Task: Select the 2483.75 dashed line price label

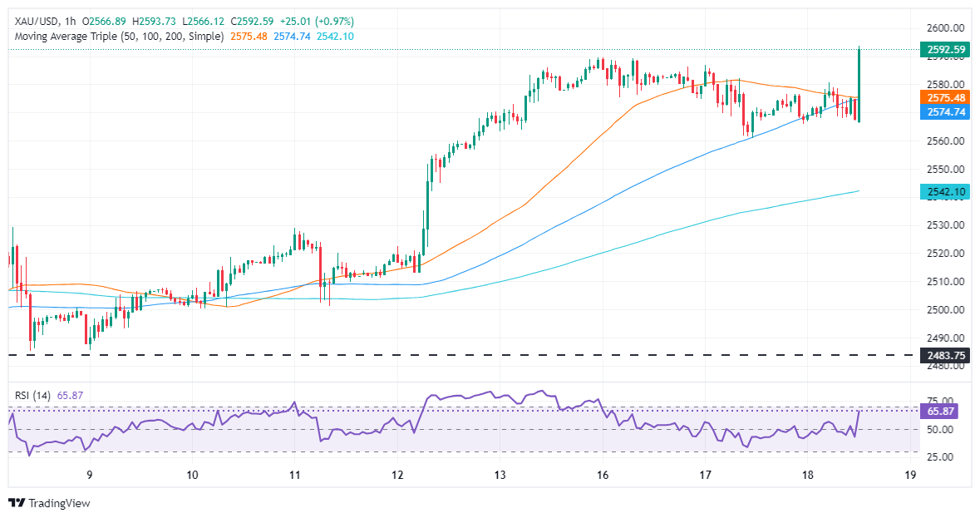Action: [945, 355]
